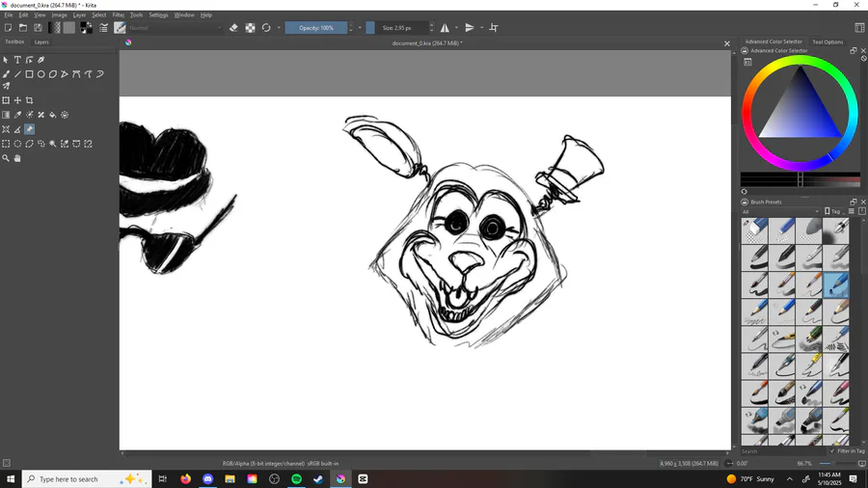Select the Measure tool
Image resolution: width=868 pixels, height=488 pixels.
tap(17, 129)
